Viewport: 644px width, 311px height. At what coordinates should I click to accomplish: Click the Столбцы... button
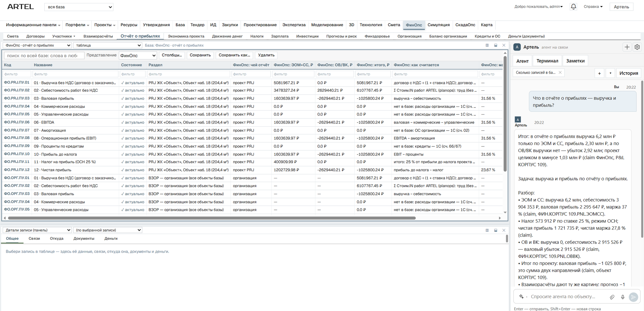click(x=171, y=55)
